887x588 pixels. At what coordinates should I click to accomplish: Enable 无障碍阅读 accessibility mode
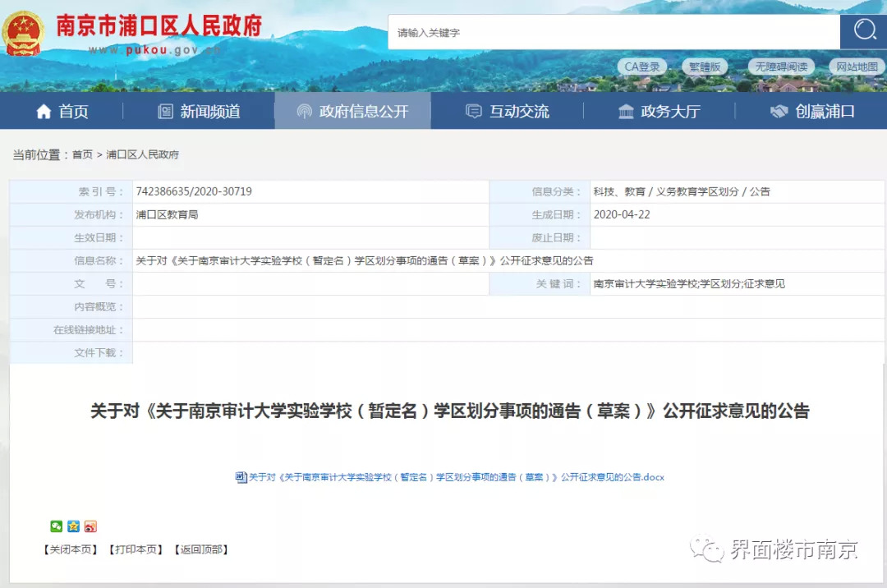point(781,67)
